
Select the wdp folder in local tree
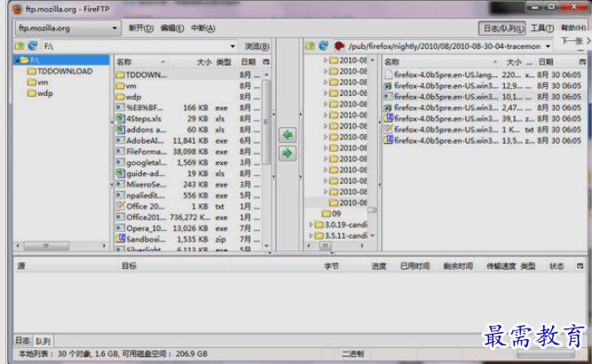(x=45, y=93)
